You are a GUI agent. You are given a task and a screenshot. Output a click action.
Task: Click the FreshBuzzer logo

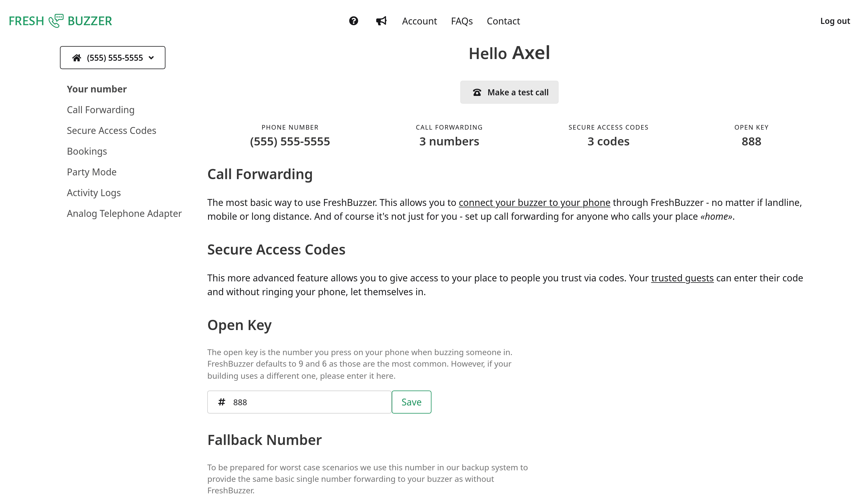pyautogui.click(x=60, y=21)
